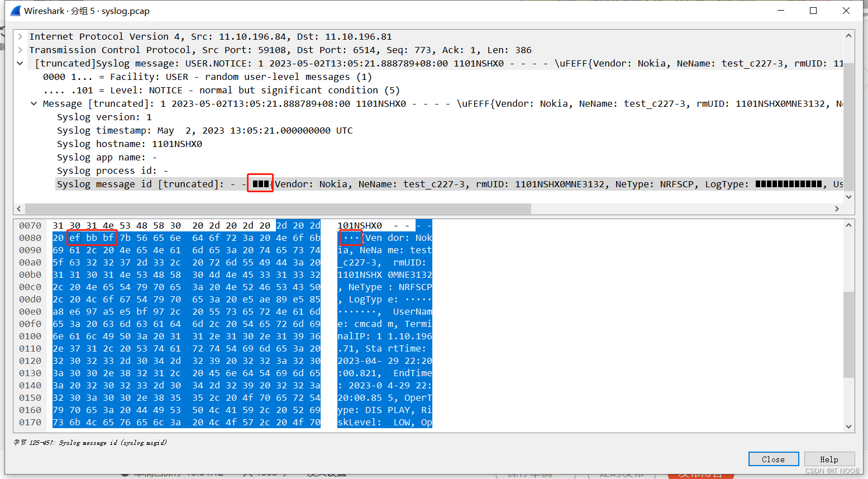Click the Help button

pyautogui.click(x=829, y=459)
